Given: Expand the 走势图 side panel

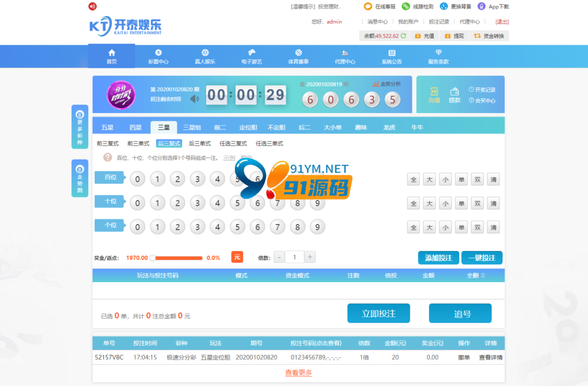Looking at the screenshot, I should (x=80, y=178).
